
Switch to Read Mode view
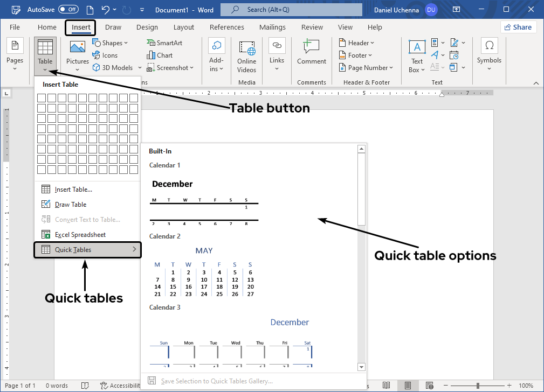(386, 386)
